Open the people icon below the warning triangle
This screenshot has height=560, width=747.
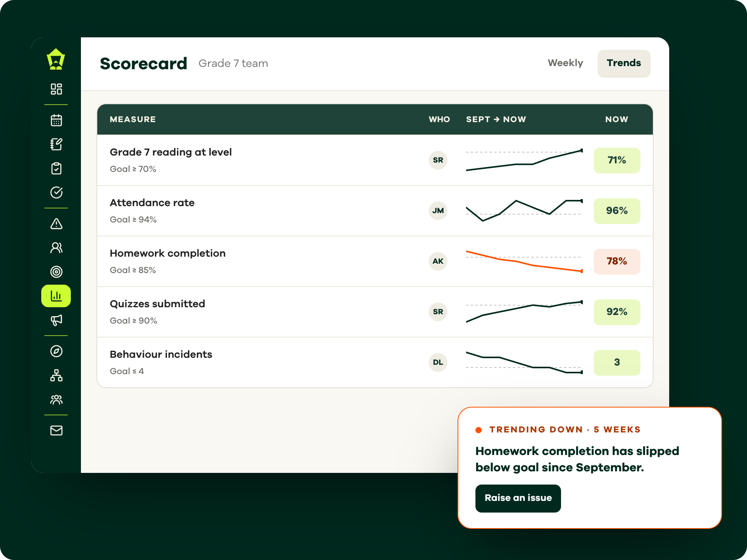pos(56,248)
